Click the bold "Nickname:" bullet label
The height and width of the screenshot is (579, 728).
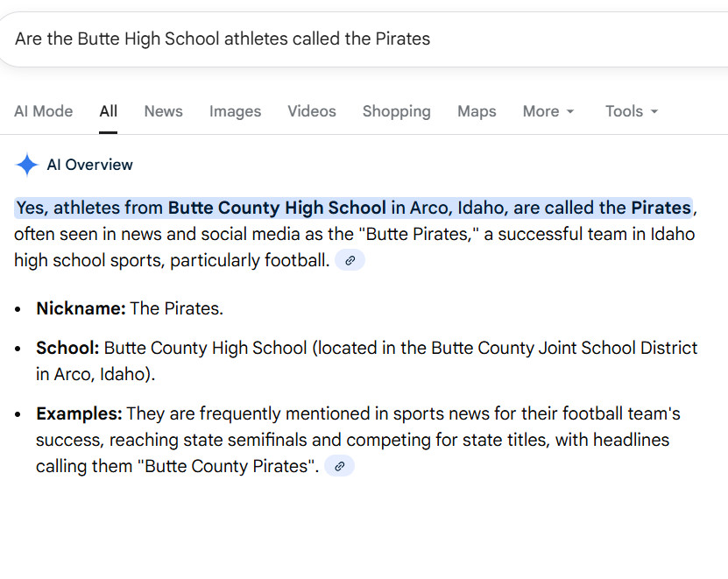click(x=81, y=308)
